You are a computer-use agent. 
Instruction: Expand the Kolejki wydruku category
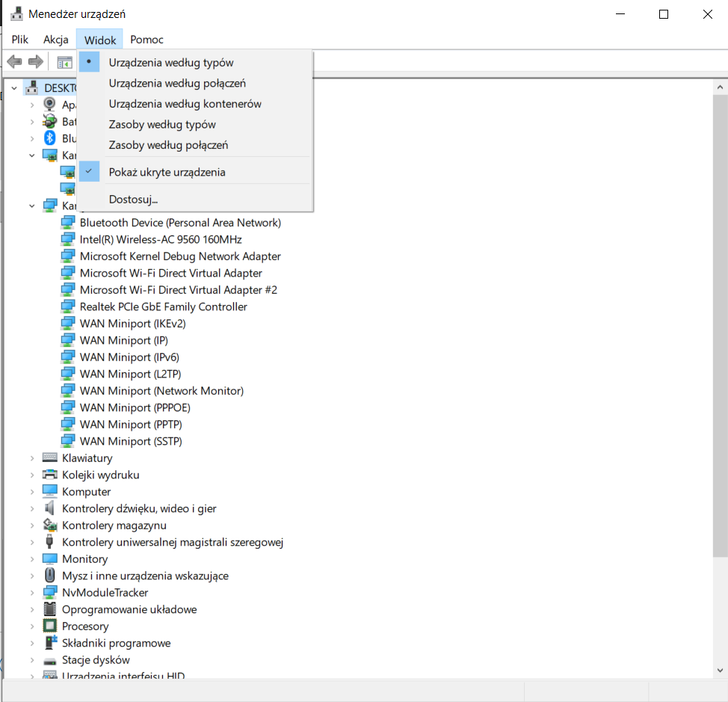pos(32,475)
